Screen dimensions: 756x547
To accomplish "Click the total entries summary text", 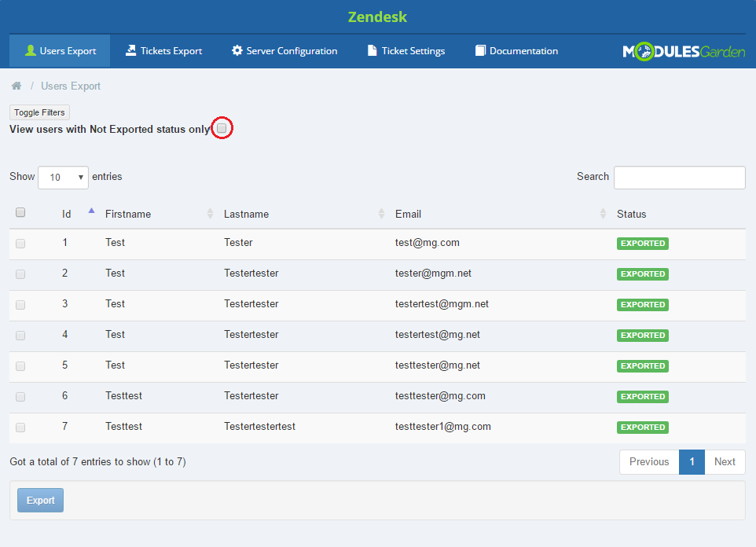I will coord(98,461).
